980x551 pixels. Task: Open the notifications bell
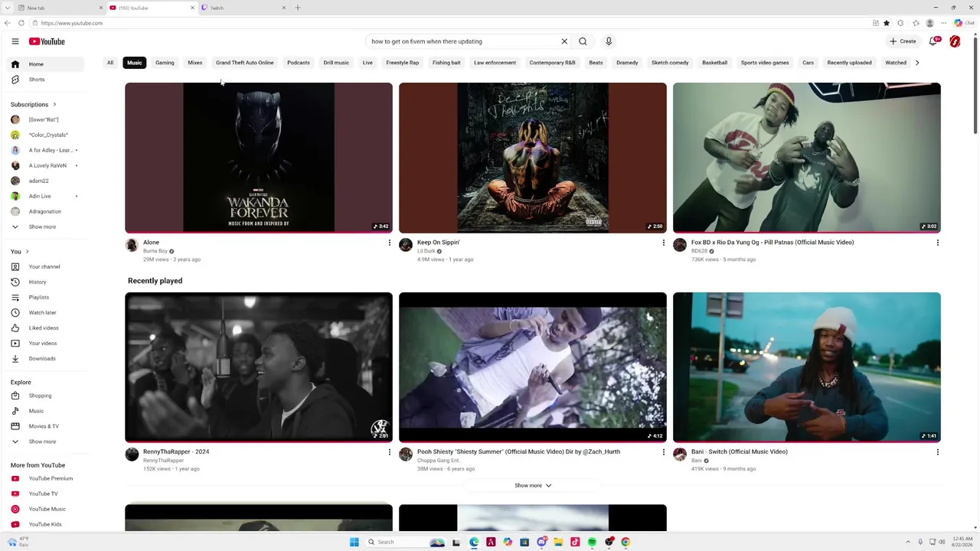click(x=933, y=41)
